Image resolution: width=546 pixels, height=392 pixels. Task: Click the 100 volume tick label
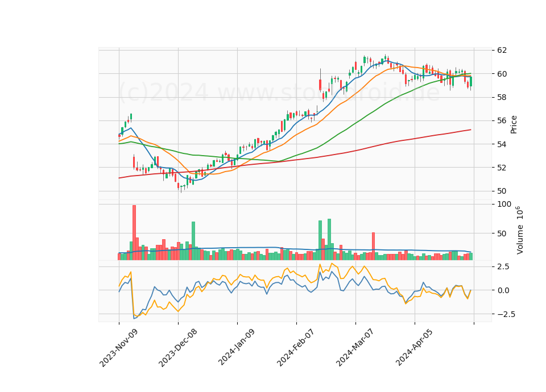point(504,204)
